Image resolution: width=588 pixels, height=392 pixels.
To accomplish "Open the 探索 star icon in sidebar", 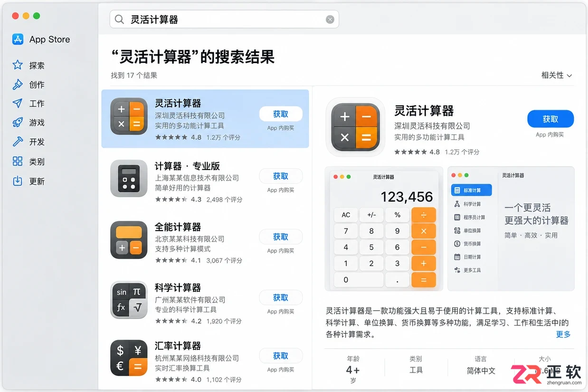I will click(x=18, y=65).
